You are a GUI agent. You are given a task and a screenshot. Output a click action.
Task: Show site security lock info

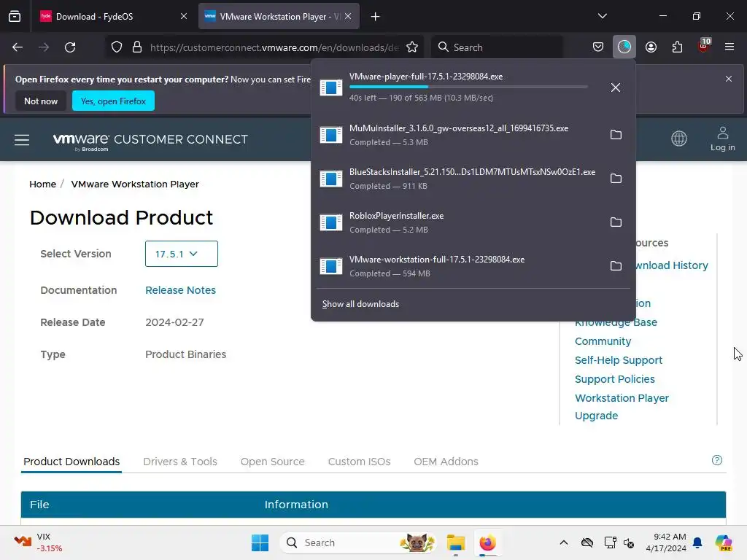tap(137, 47)
